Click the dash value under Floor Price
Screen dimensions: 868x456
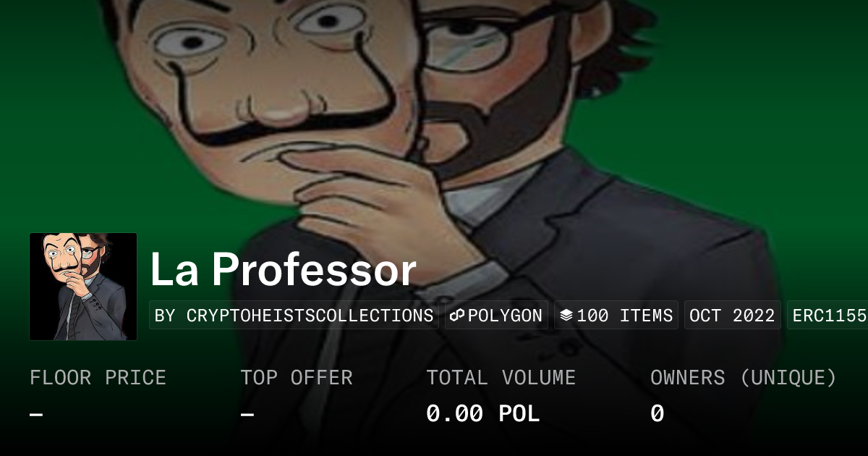click(36, 414)
